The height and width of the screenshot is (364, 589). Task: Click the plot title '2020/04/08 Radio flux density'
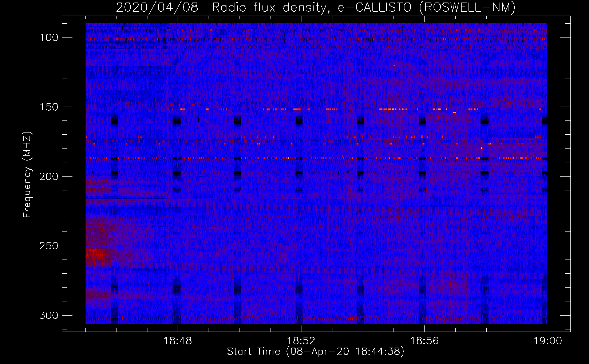[x=316, y=7]
